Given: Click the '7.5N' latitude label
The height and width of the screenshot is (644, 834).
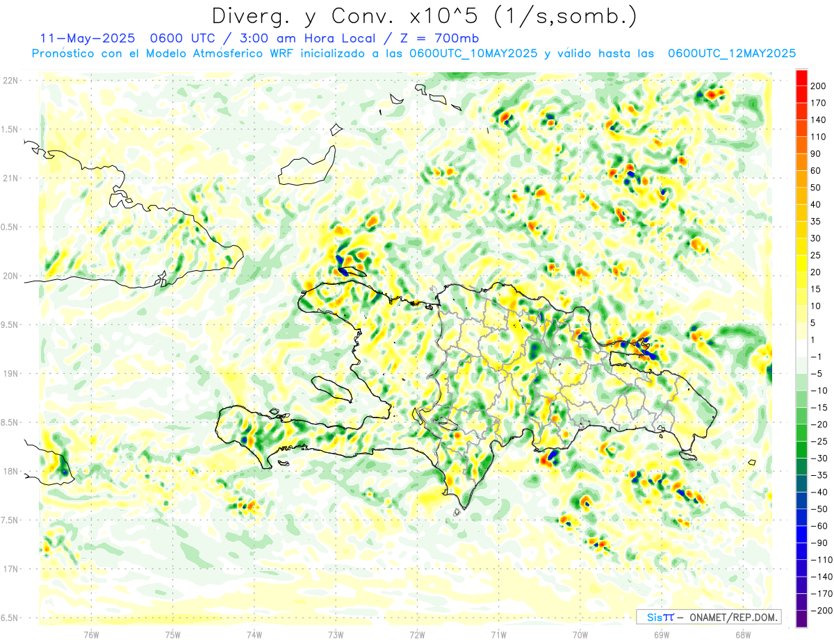Looking at the screenshot, I should (9, 520).
